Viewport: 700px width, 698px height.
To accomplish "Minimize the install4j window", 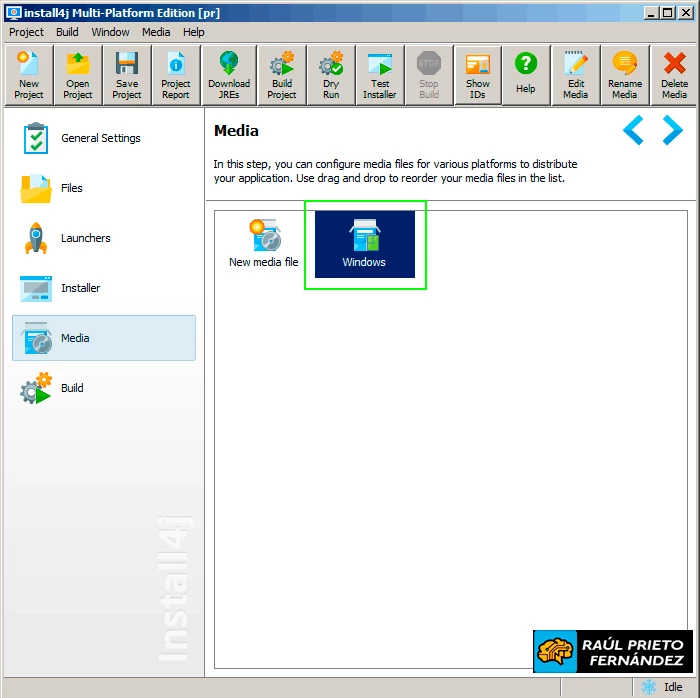I will point(652,12).
